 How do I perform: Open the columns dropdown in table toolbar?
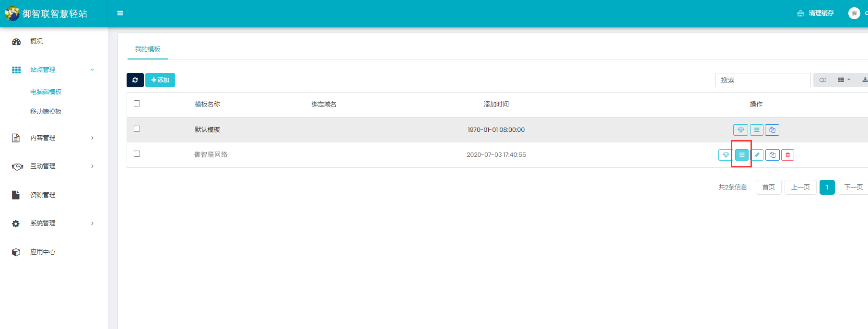(x=844, y=80)
